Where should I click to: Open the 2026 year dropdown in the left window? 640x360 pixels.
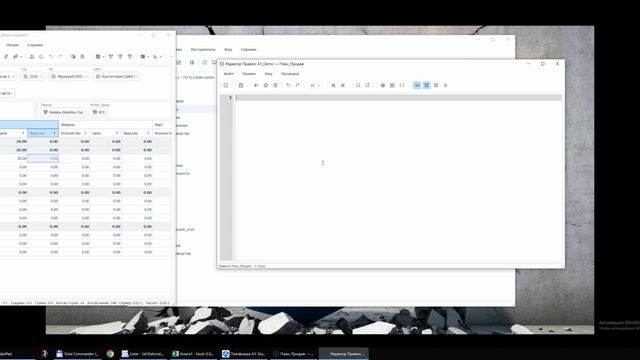tap(32, 76)
